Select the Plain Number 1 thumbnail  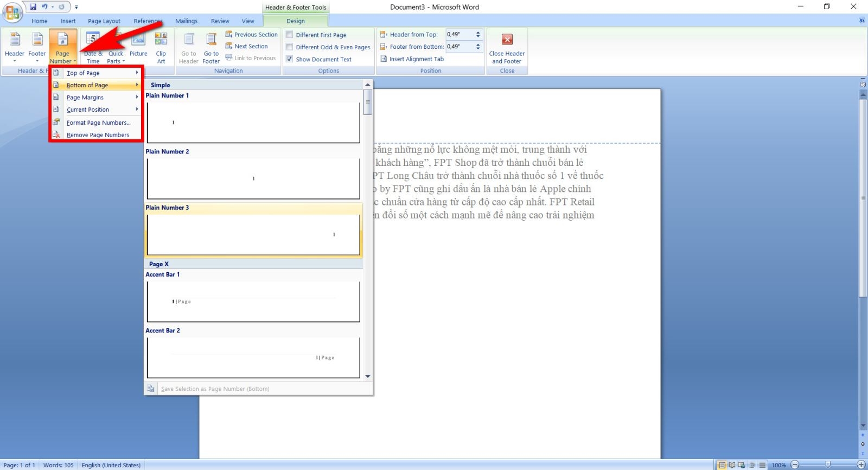tap(253, 123)
